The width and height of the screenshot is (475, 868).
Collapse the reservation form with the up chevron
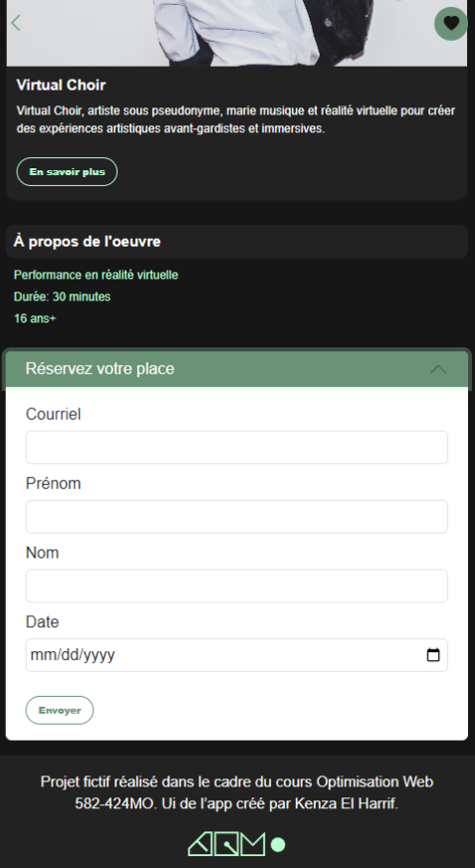(x=438, y=369)
